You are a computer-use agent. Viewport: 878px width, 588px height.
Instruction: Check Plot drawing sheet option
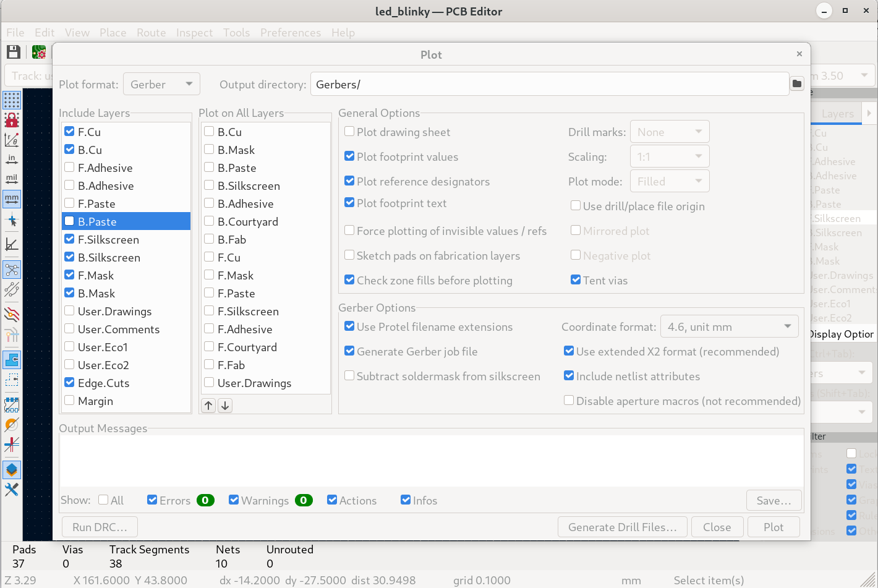coord(350,132)
